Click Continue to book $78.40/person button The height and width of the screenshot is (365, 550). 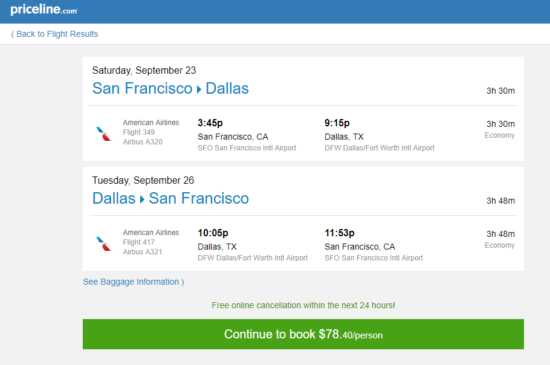303,334
